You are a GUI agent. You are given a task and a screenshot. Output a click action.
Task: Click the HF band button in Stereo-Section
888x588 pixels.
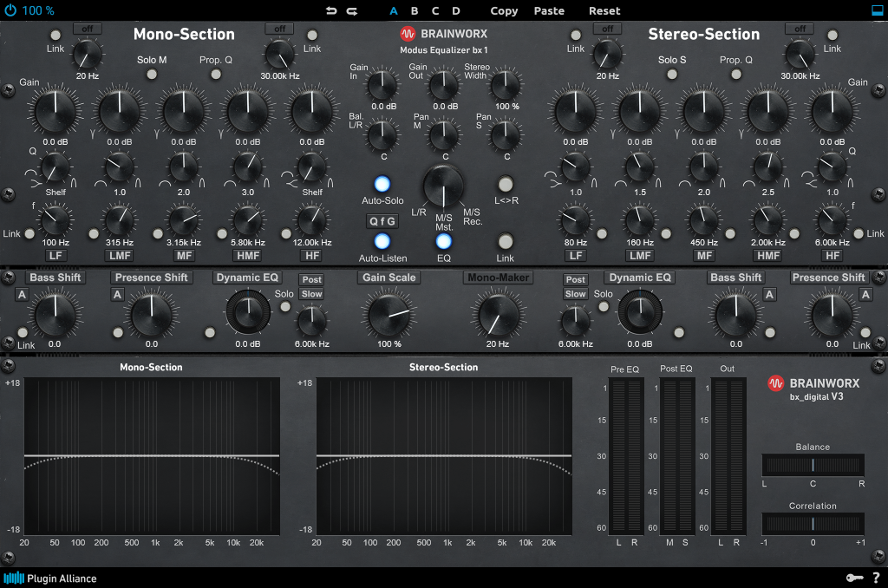pos(832,256)
